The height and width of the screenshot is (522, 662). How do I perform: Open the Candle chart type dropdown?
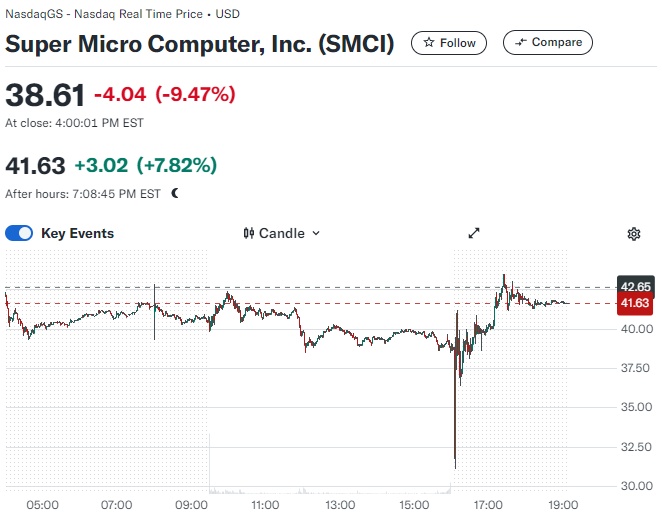click(282, 233)
